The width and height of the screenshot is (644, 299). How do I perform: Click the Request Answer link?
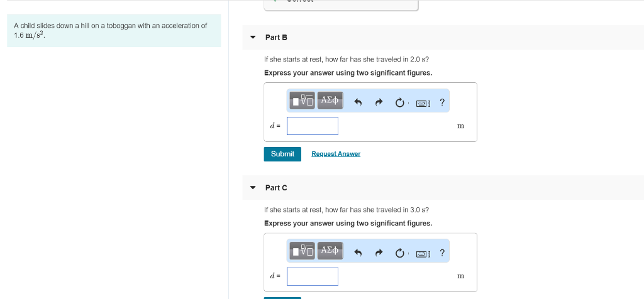(336, 154)
